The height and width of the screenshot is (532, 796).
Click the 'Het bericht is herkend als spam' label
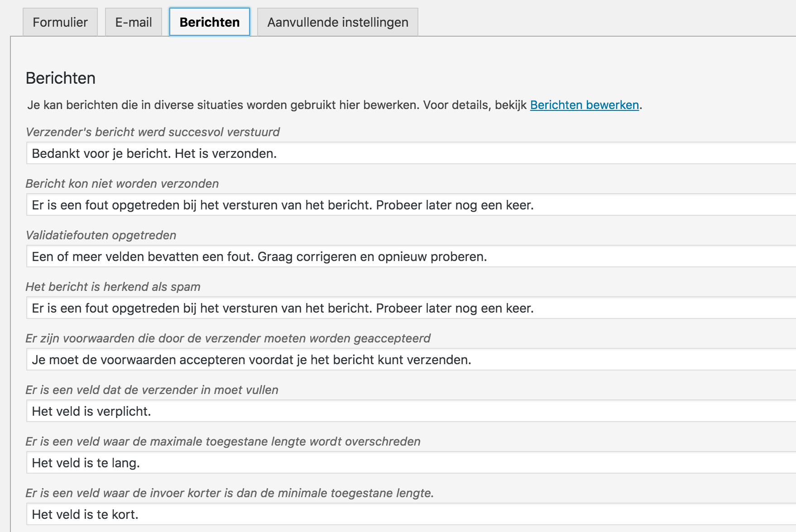click(x=113, y=287)
